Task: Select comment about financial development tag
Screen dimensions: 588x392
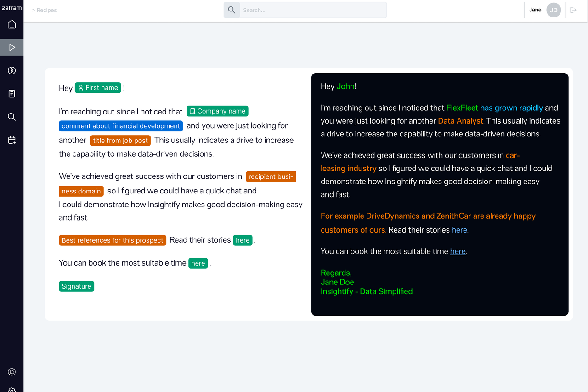Action: tap(121, 126)
